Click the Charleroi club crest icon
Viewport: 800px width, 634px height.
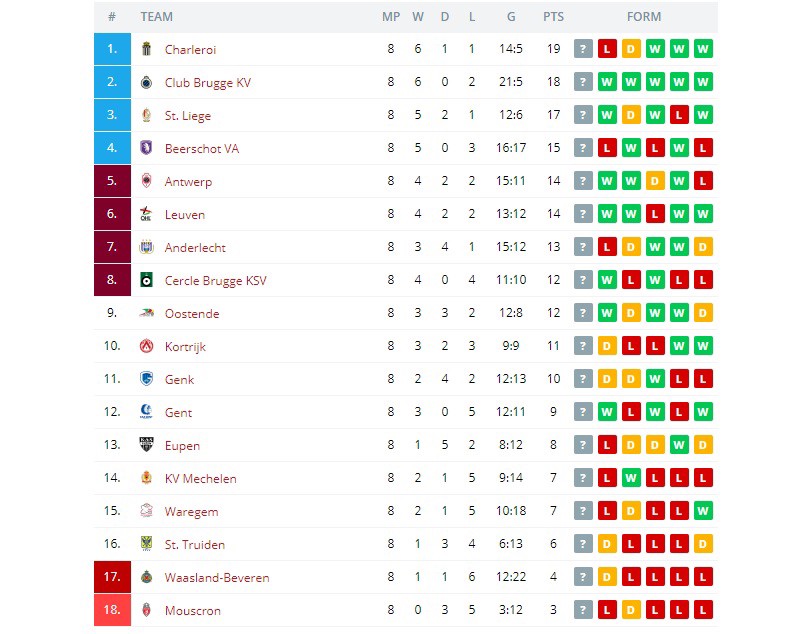tap(146, 49)
